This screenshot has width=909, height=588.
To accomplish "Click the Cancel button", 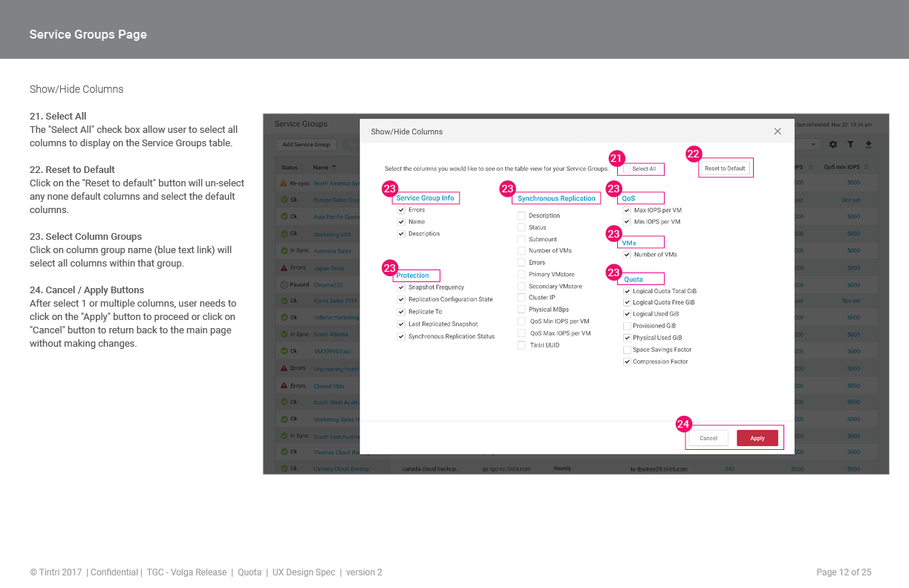I will pos(708,438).
